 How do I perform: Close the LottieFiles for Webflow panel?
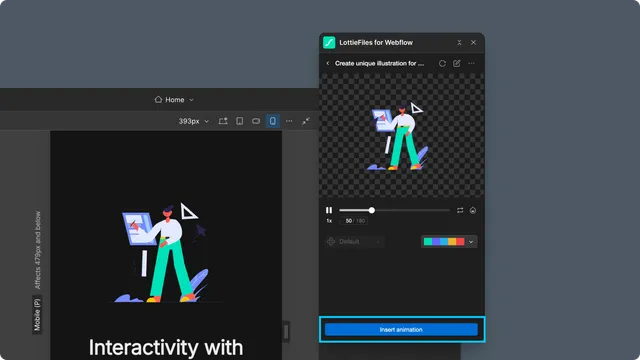(x=473, y=42)
